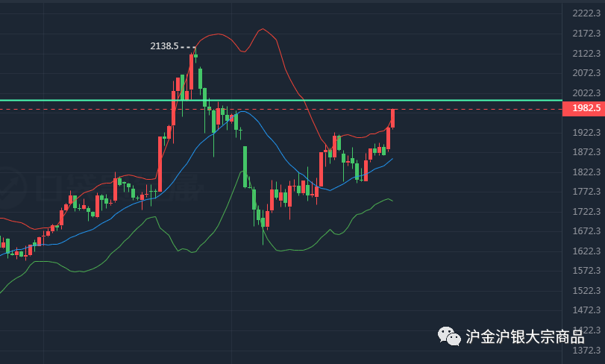Viewport: 605px width, 364px height.
Task: Click the 2222.3 price axis label
Action: pyautogui.click(x=586, y=13)
